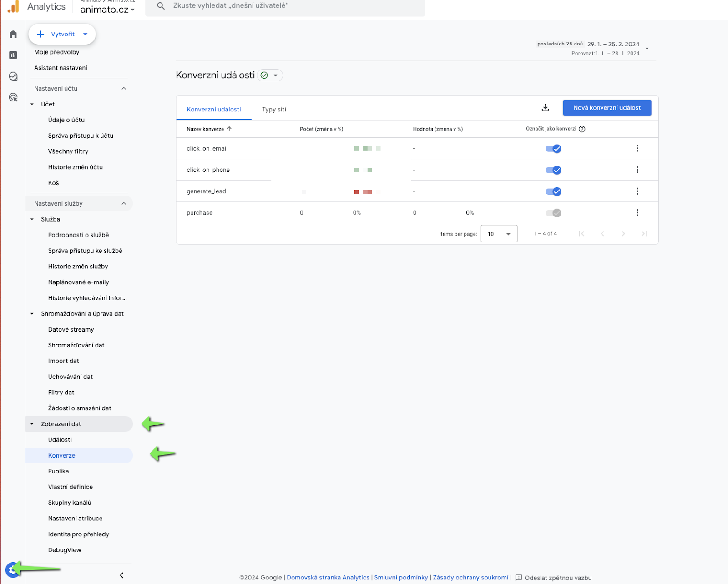This screenshot has height=584, width=728.
Task: Switch to Konverzní události tab
Action: (x=214, y=109)
